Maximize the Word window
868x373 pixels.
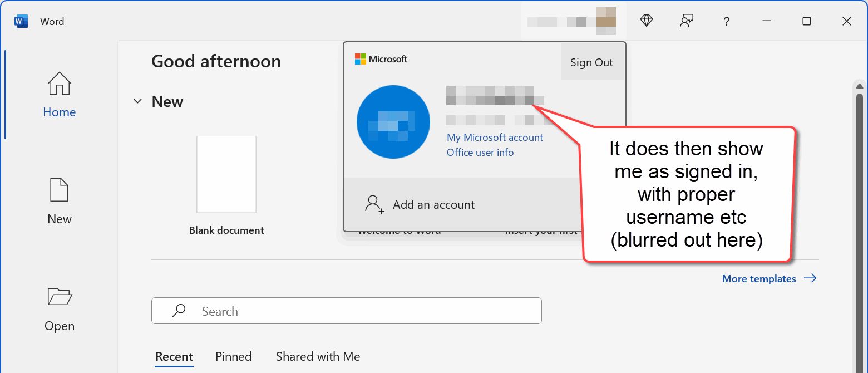click(807, 21)
